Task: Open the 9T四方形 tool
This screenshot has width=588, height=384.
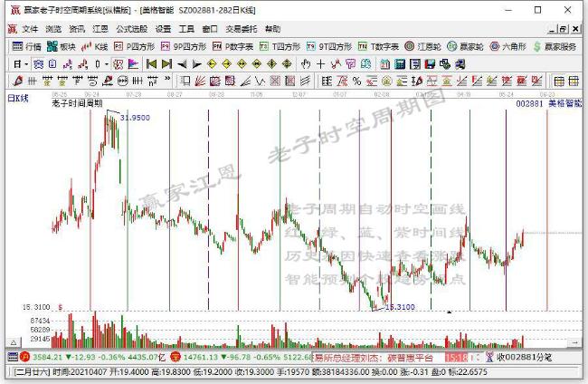Action: 329,46
